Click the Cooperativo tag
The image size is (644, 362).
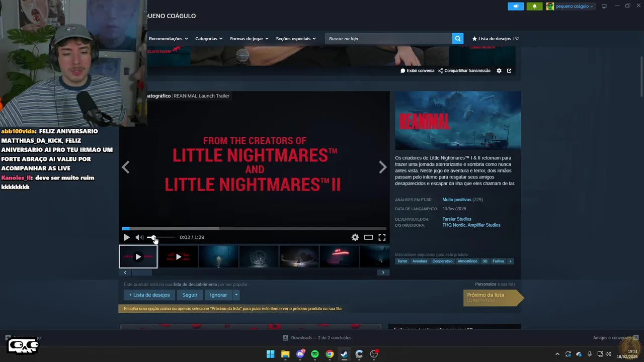pyautogui.click(x=443, y=261)
